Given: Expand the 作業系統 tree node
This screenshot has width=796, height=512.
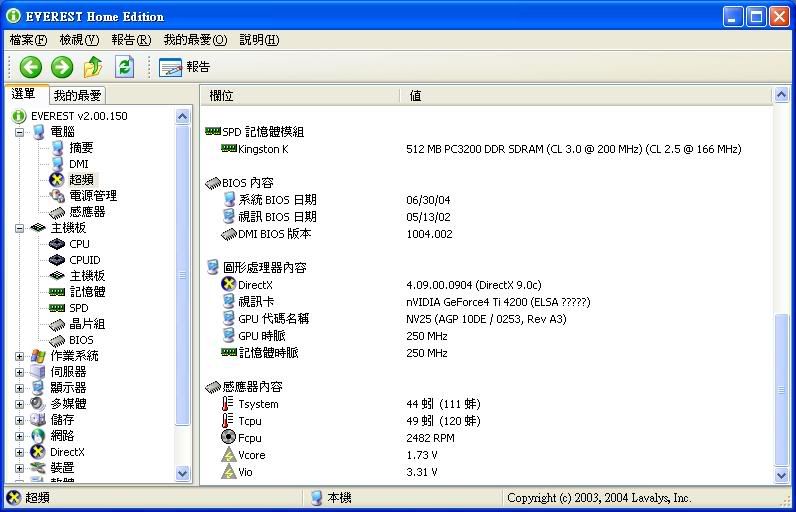Looking at the screenshot, I should click(19, 356).
